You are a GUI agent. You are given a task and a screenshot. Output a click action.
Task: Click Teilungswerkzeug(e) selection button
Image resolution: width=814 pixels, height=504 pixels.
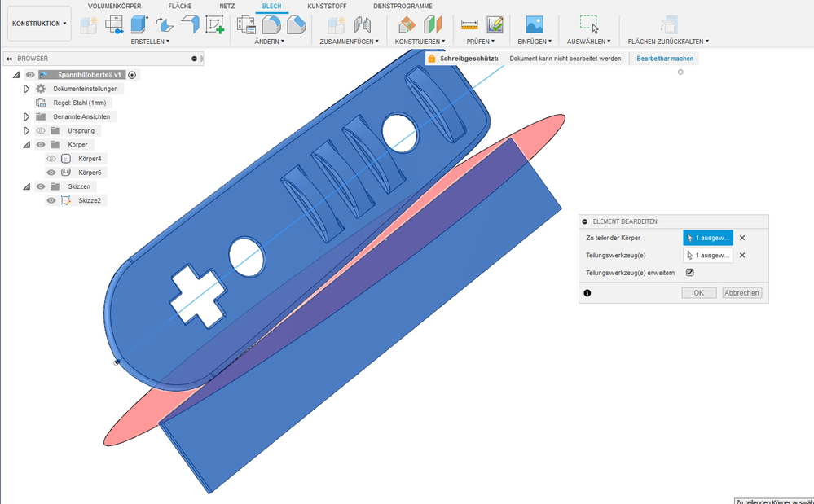point(708,255)
